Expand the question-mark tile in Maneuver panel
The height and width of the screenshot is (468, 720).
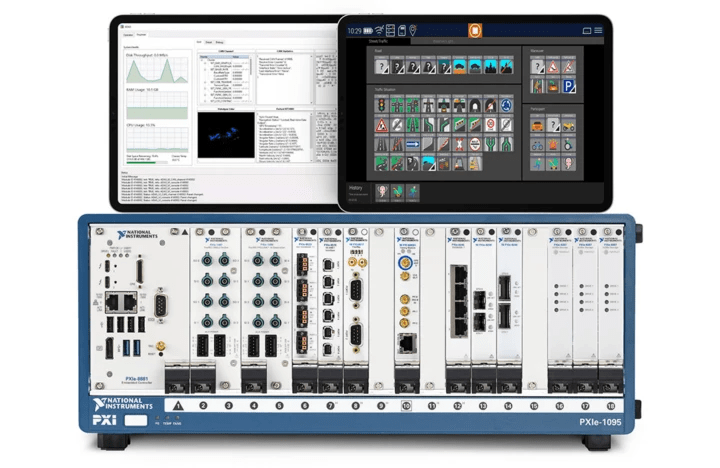537,67
